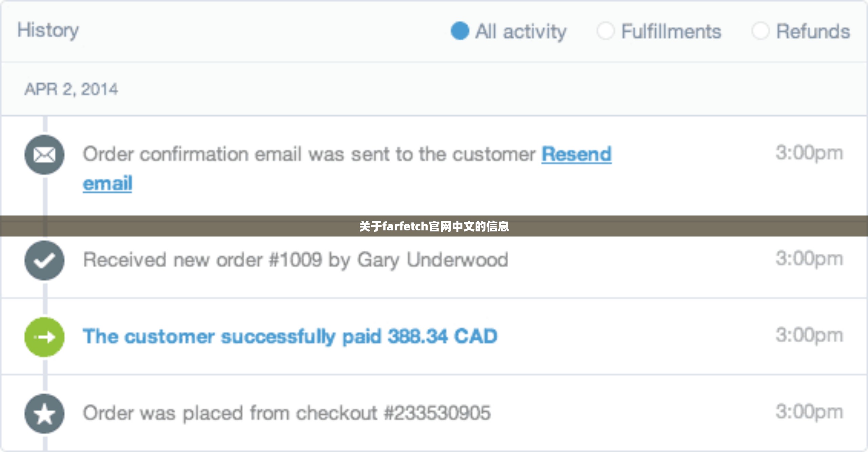Select the All activity radio button
The width and height of the screenshot is (868, 452).
pos(460,31)
